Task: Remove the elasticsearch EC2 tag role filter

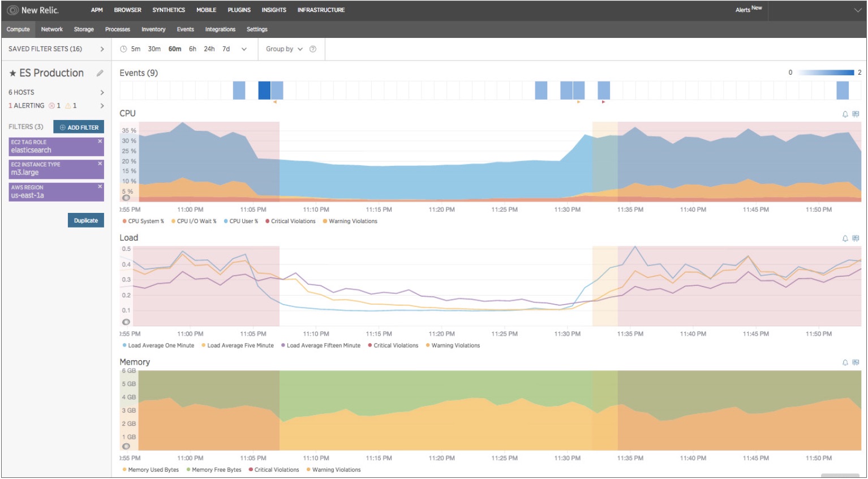Action: tap(100, 142)
